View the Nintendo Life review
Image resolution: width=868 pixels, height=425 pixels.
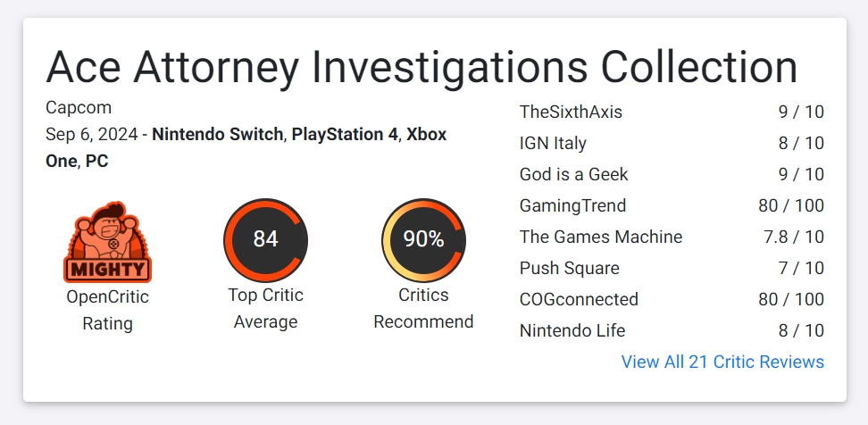pos(572,330)
